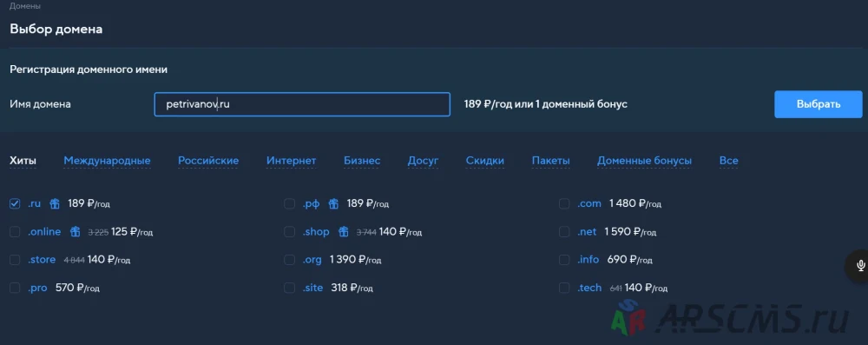Viewport: 868px width, 345px height.
Task: Click the crossed-out '641' price for .tech
Action: 615,289
